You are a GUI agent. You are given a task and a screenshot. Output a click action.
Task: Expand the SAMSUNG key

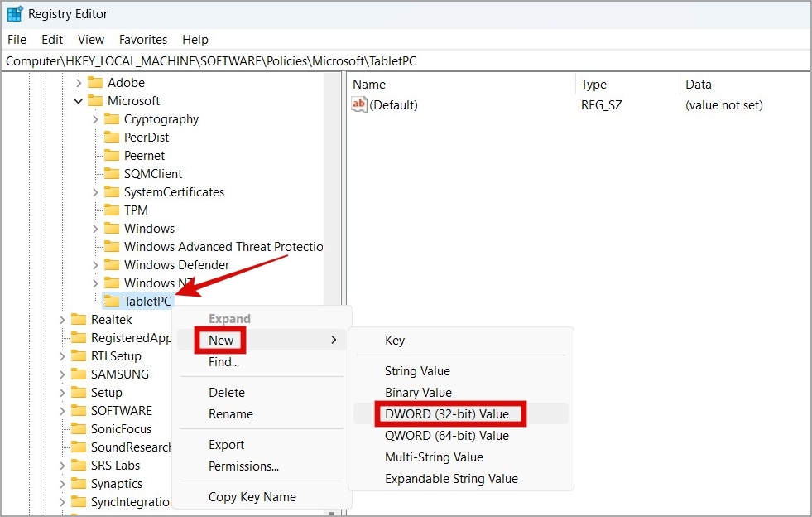click(x=62, y=374)
